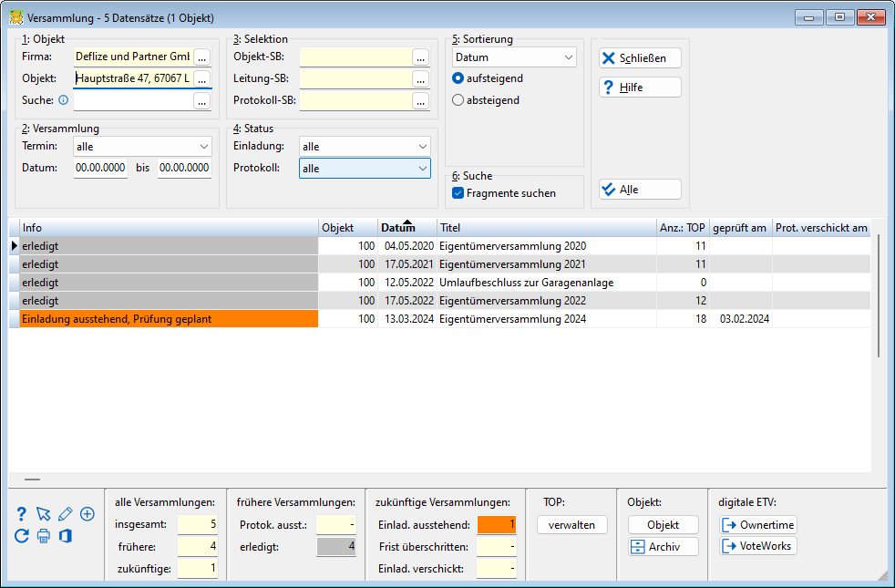The image size is (895, 588).
Task: Click the blue question mark help icon
Action: 21,514
